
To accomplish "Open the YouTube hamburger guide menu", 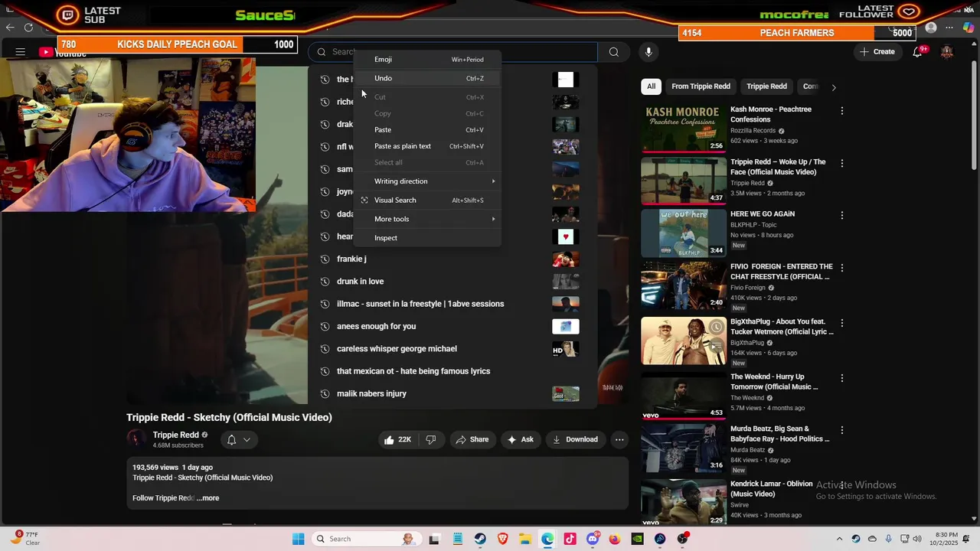I will point(21,52).
